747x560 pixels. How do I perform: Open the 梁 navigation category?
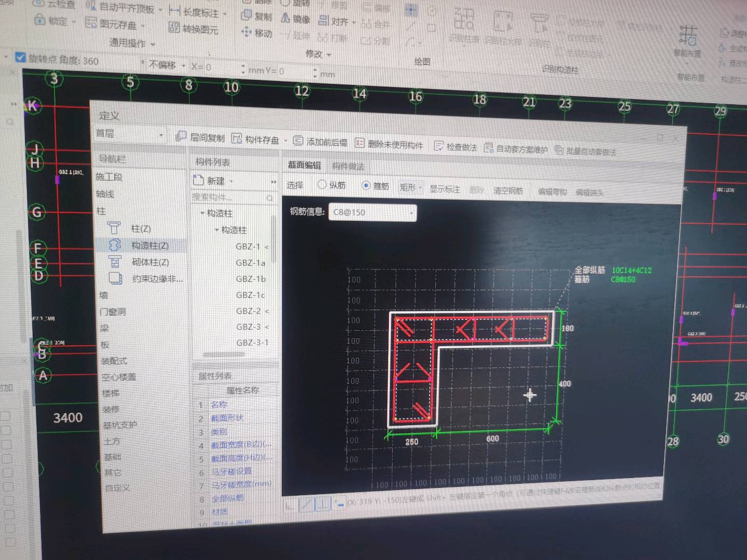coord(105,328)
